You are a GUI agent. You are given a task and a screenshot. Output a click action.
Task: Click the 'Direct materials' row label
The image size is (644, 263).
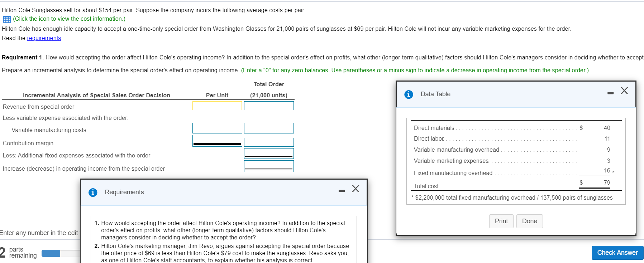click(x=434, y=128)
